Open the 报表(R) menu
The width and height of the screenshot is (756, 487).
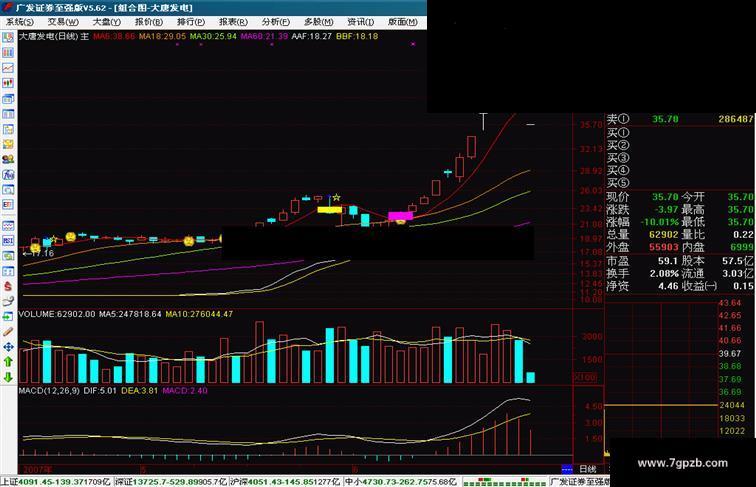233,22
